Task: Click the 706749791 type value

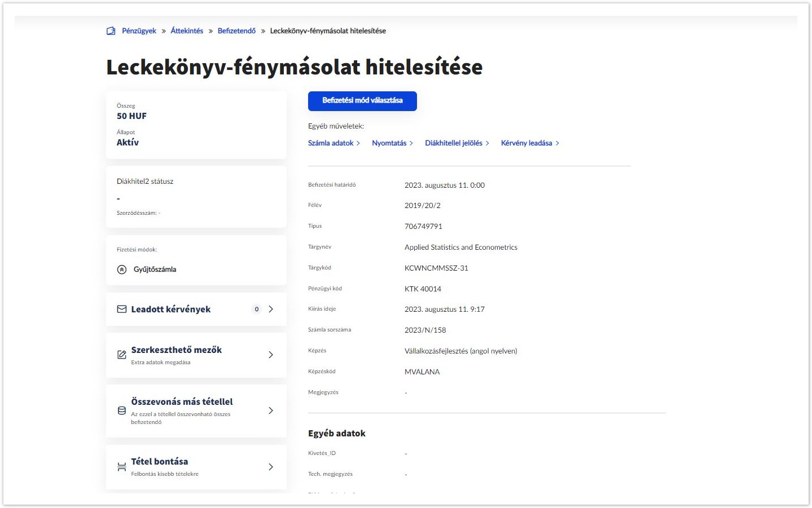Action: (x=423, y=226)
